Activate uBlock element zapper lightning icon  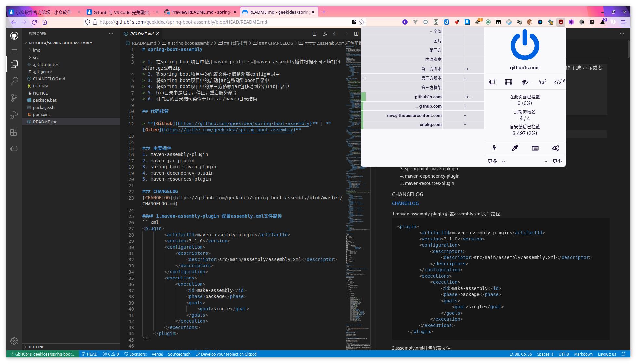494,148
